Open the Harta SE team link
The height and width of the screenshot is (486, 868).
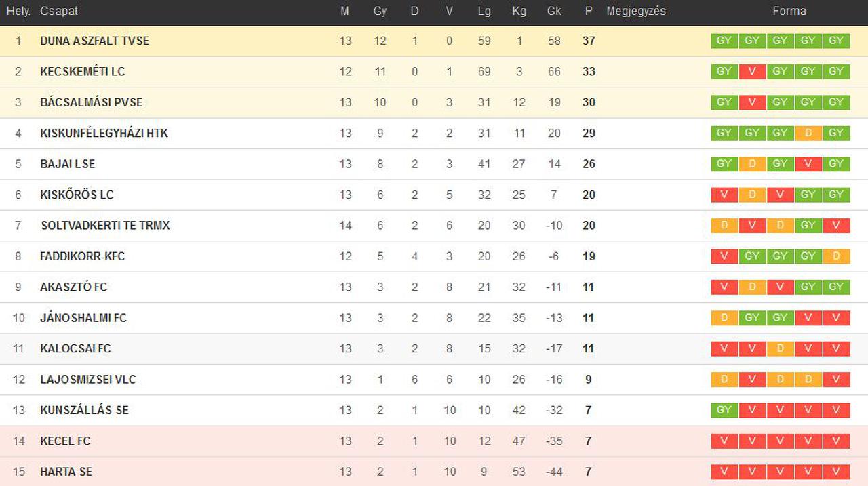click(x=66, y=472)
